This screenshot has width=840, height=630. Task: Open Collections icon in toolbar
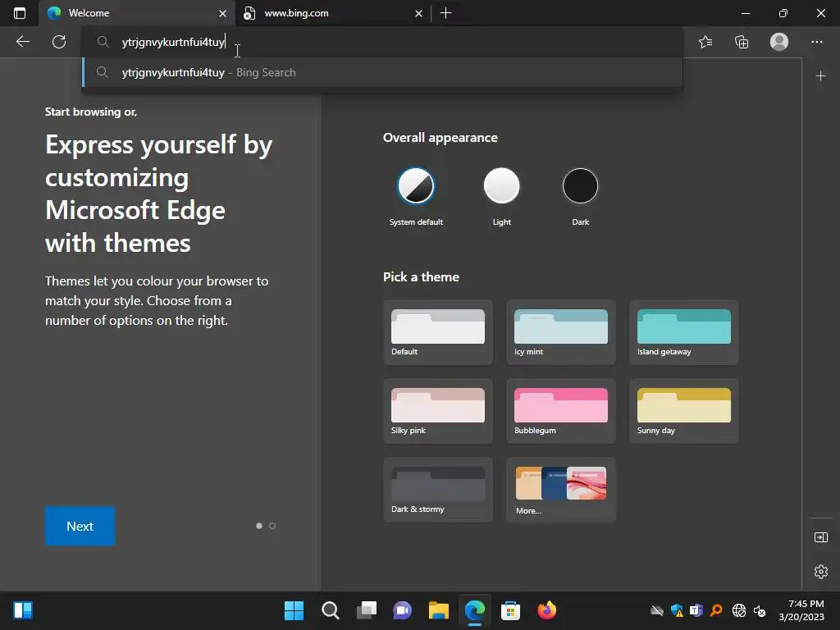tap(742, 42)
